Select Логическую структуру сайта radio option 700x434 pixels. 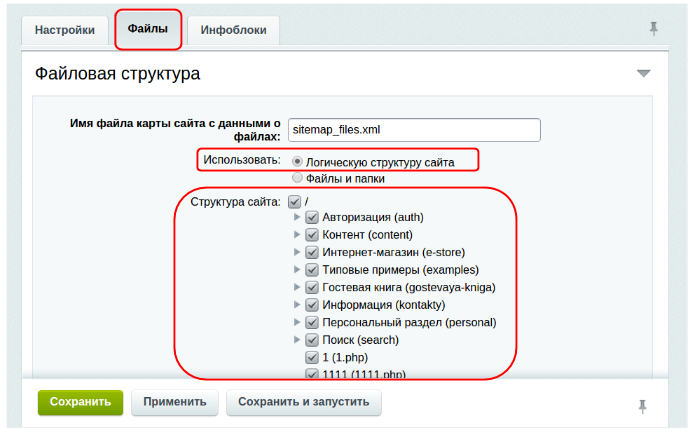(298, 161)
